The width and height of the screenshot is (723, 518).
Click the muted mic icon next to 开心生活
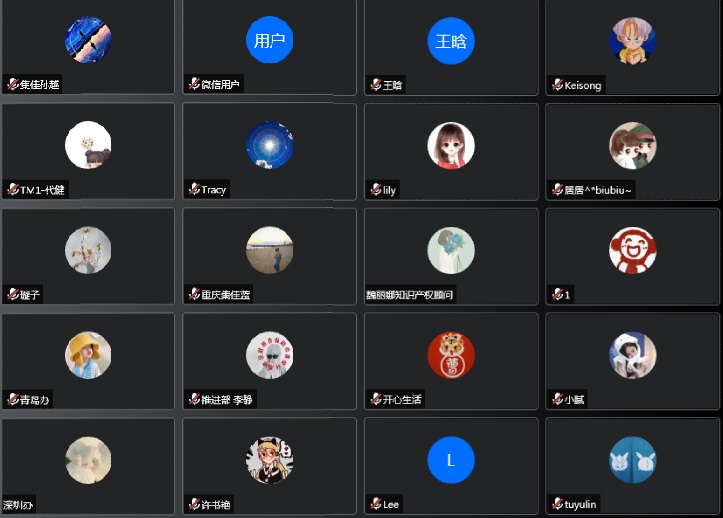(x=376, y=399)
